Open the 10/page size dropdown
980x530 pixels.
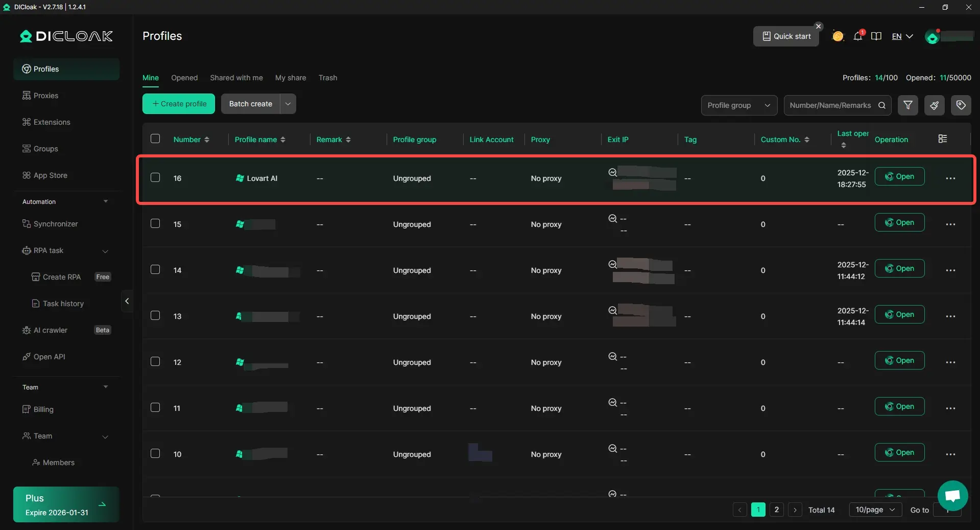875,510
